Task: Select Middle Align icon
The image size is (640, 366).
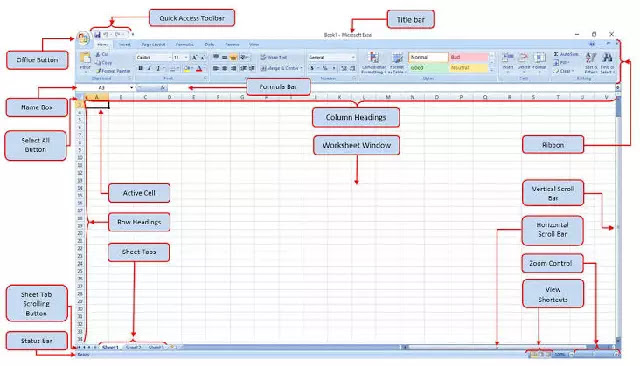Action: (x=224, y=57)
